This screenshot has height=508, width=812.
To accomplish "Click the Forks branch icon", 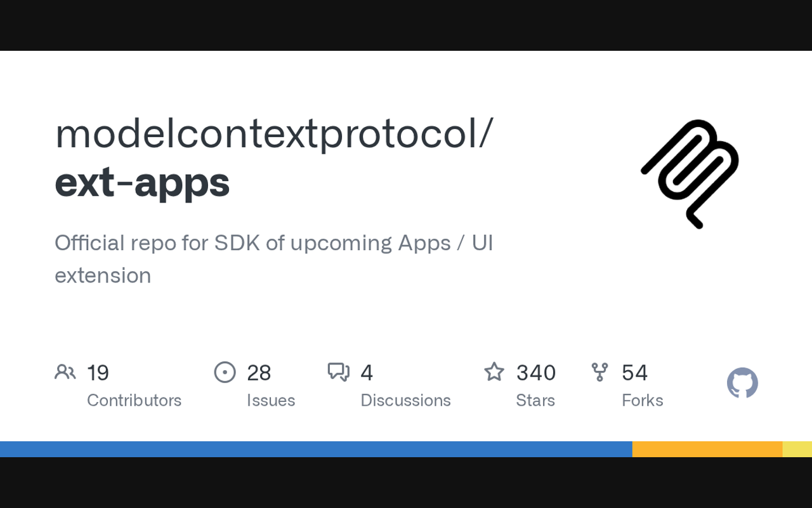I will coord(599,372).
